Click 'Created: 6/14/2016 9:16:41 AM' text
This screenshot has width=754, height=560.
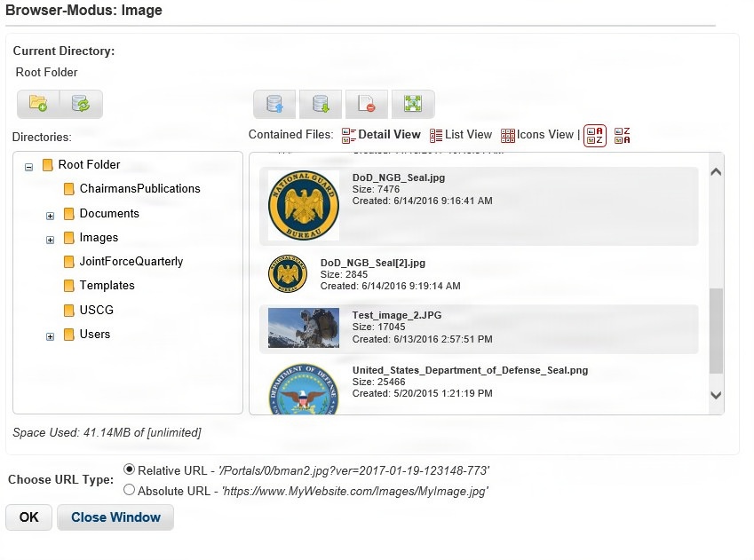point(422,201)
